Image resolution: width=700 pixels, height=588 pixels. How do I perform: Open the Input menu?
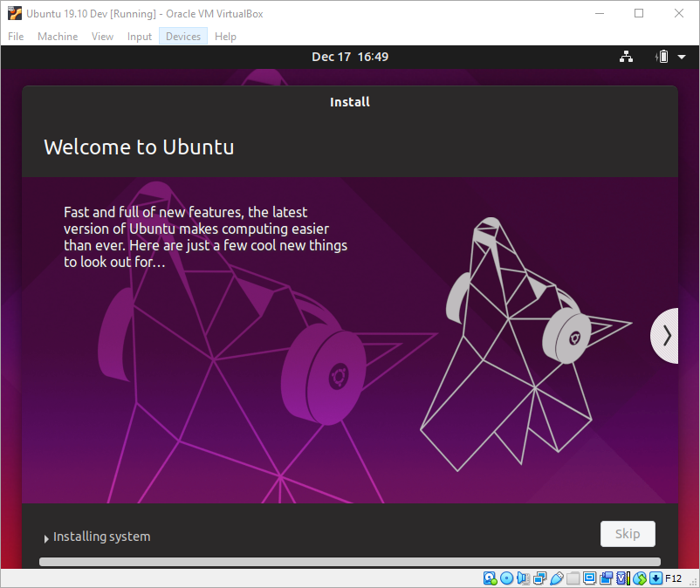tap(140, 36)
